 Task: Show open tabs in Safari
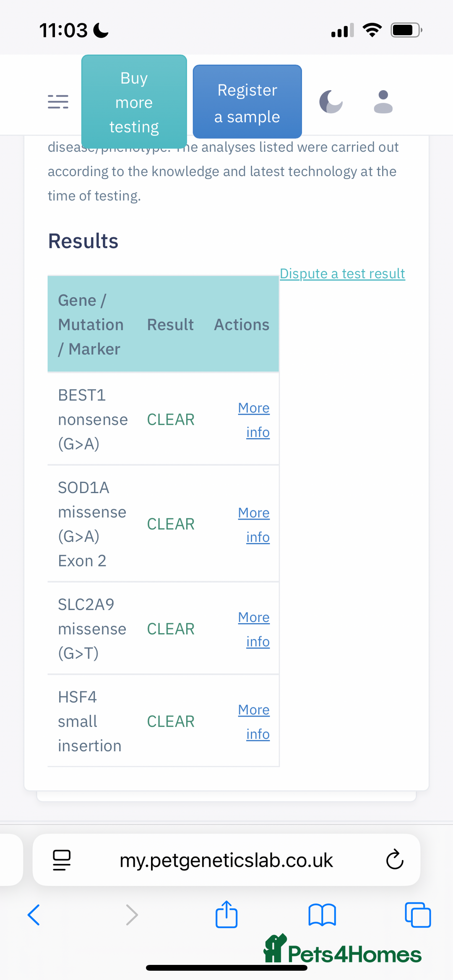point(417,915)
